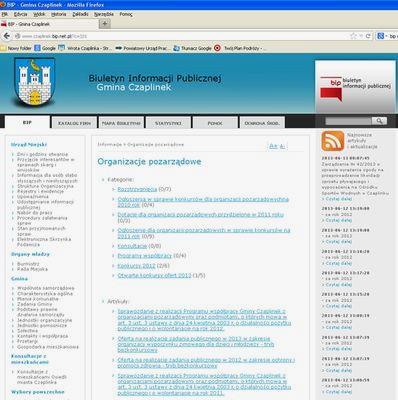Open Wspólnota samorządowa sidebar link
Viewport: 398px width, 400px height.
(x=46, y=288)
